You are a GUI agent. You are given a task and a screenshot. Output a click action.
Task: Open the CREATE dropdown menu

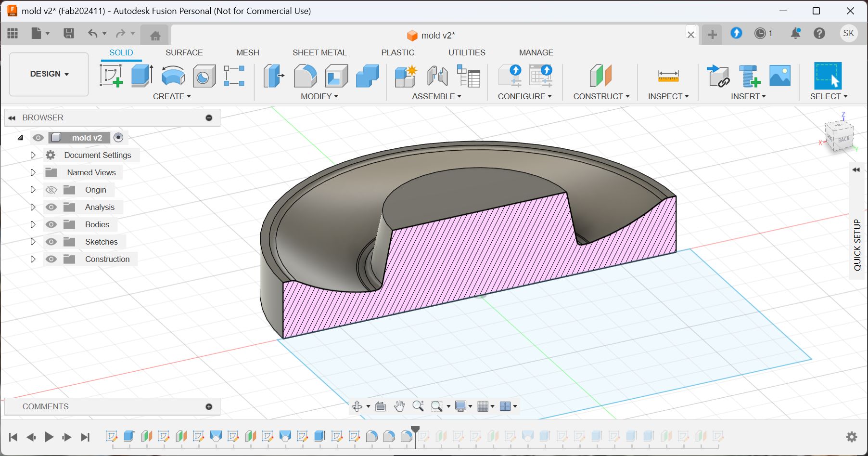pos(172,96)
